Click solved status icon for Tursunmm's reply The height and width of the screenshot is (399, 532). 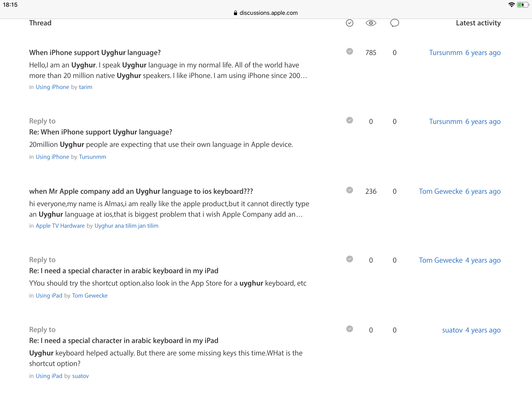pos(349,120)
